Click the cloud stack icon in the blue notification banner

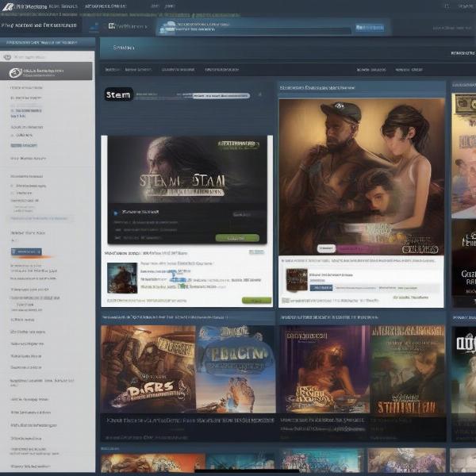(x=167, y=27)
